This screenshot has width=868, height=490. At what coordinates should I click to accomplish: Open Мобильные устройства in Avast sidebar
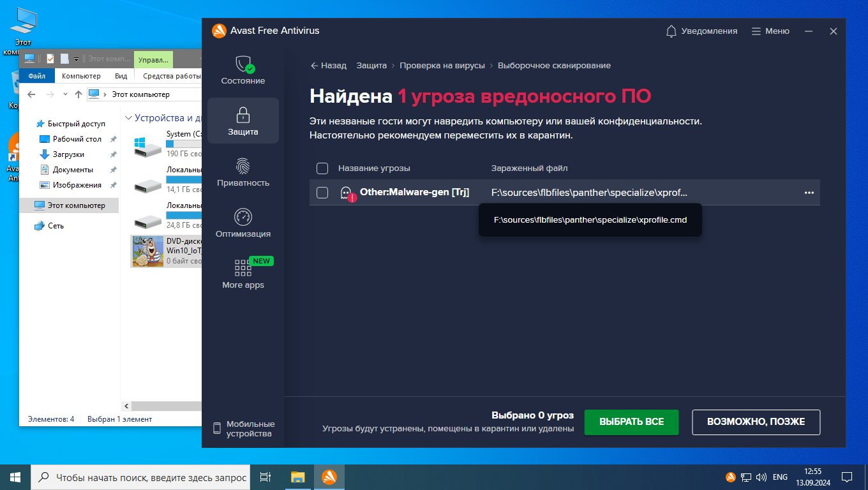coord(243,429)
